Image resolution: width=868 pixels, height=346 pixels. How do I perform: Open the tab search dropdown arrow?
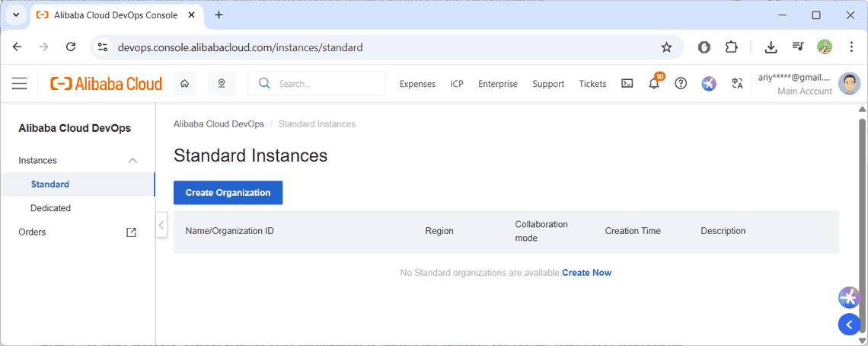[x=15, y=15]
